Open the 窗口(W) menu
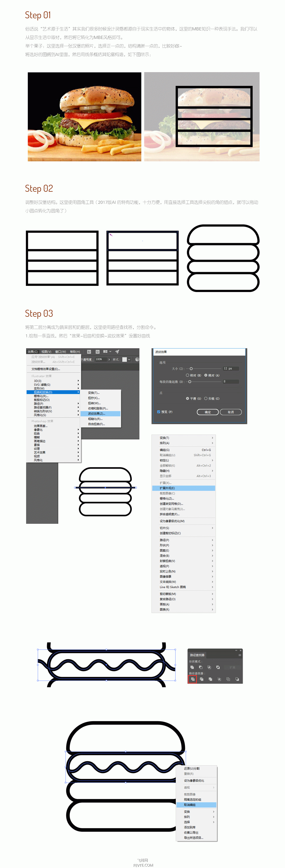The width and height of the screenshot is (285, 868). pos(60,351)
